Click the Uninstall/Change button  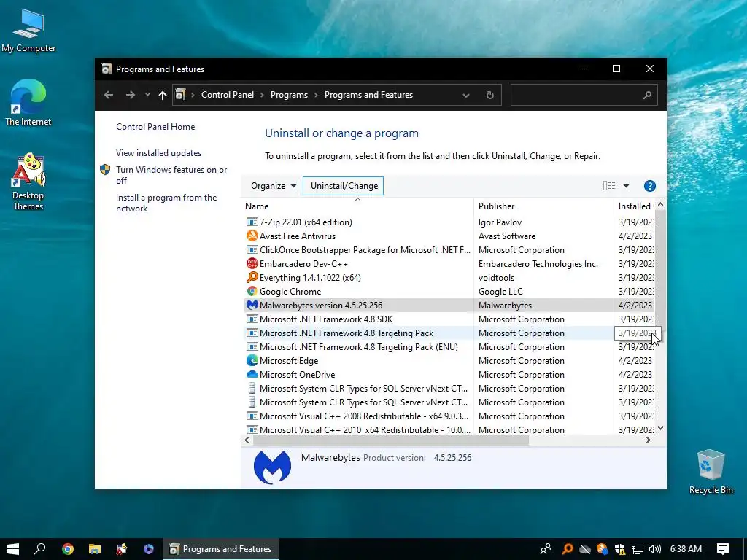coord(344,186)
